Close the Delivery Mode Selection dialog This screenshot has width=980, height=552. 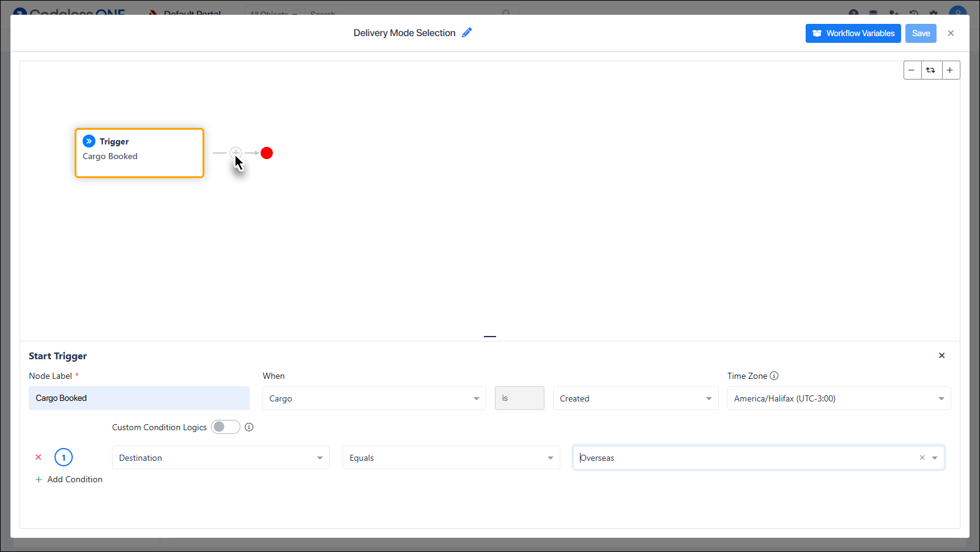tap(951, 33)
